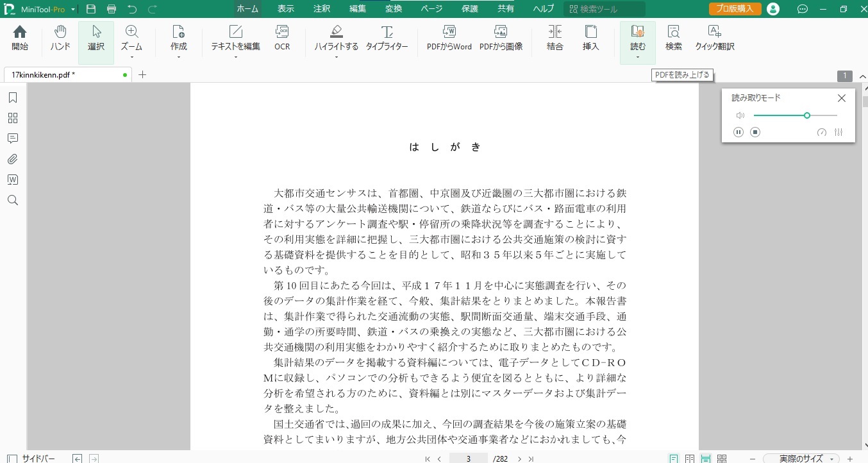Open the page thumbnails panel in the sidebar
The image size is (868, 463).
[x=12, y=118]
